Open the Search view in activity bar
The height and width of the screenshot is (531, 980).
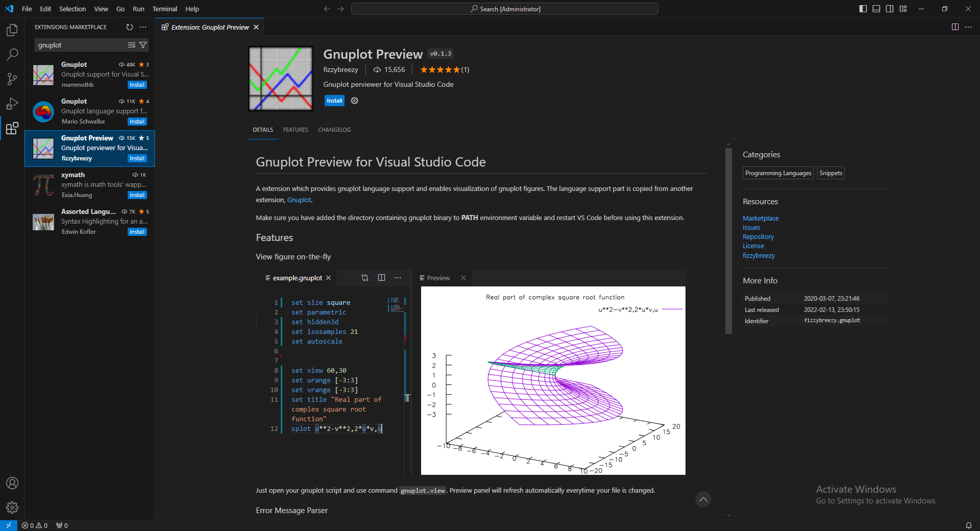point(12,55)
